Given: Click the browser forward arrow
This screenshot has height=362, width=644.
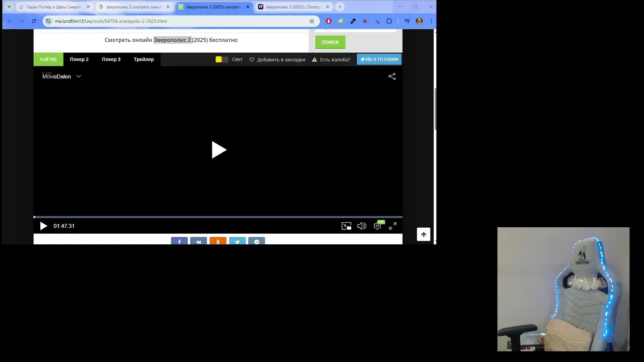Looking at the screenshot, I should [x=22, y=21].
